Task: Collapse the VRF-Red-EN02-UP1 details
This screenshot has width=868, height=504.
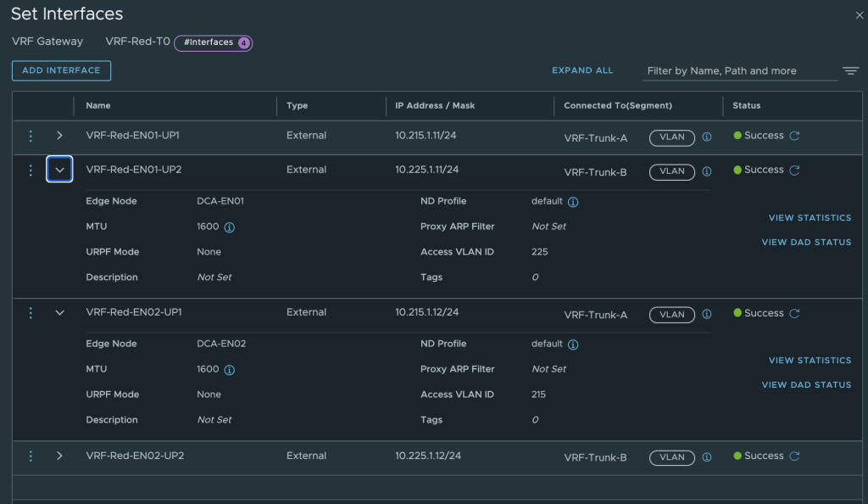Action: pyautogui.click(x=59, y=312)
